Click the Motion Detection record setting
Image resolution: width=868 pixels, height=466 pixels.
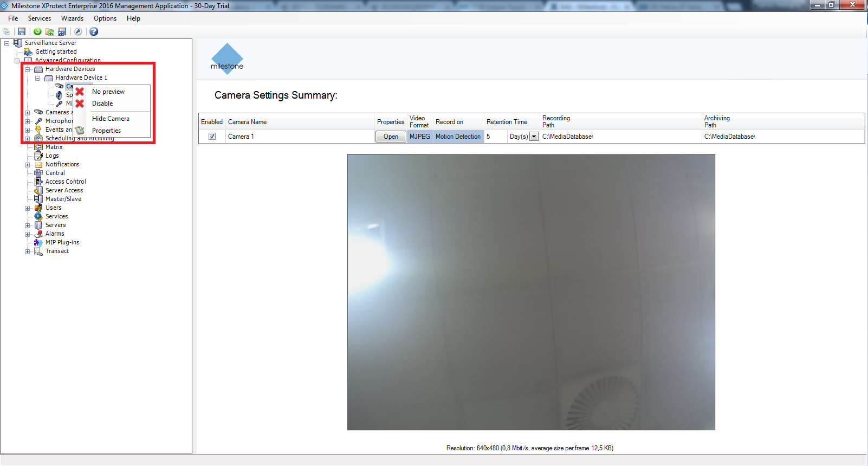coord(458,137)
